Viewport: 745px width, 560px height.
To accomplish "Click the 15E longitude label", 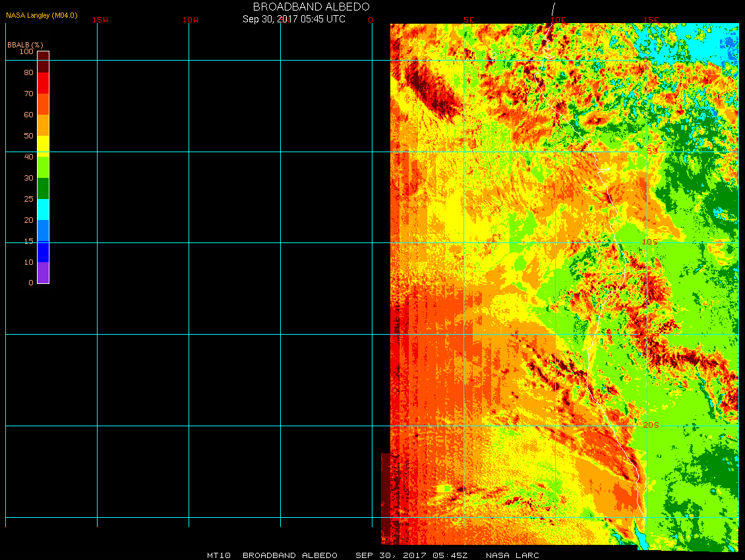I will (x=651, y=20).
